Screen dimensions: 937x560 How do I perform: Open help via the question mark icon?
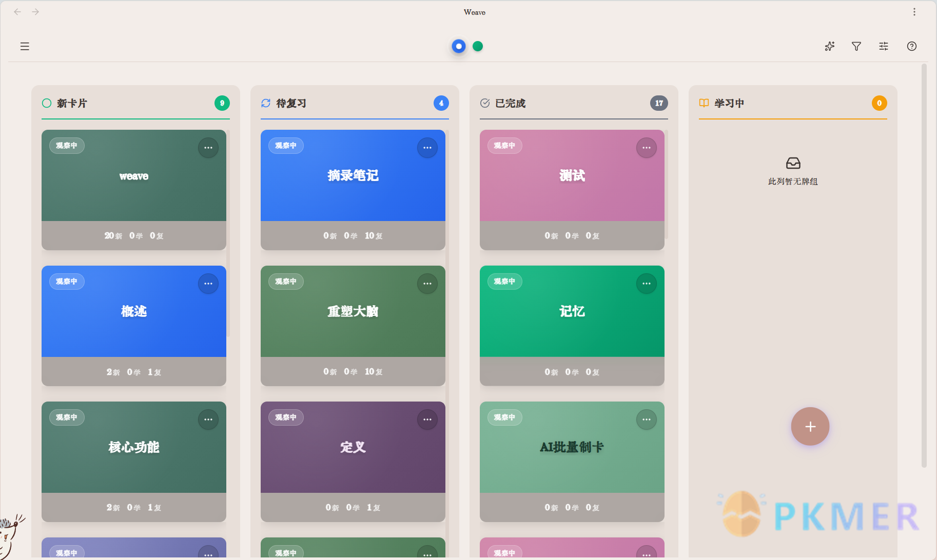912,46
